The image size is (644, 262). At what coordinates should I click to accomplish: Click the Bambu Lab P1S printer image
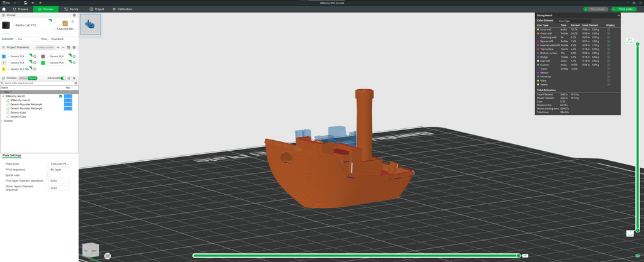[6, 25]
